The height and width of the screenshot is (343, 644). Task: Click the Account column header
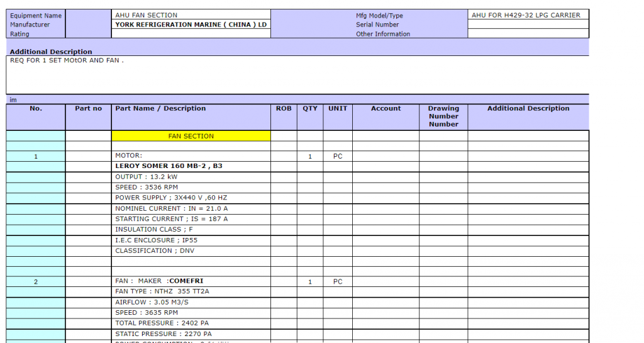386,109
